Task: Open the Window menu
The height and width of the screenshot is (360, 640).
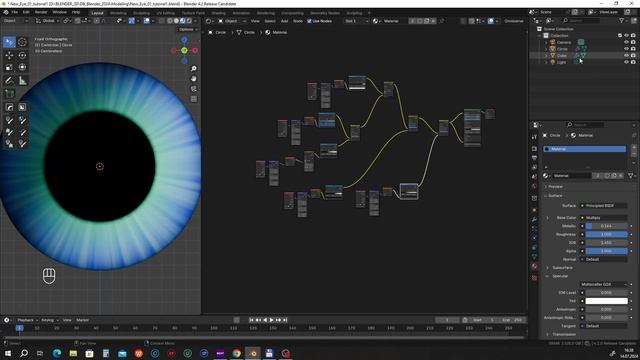Action: (x=60, y=12)
